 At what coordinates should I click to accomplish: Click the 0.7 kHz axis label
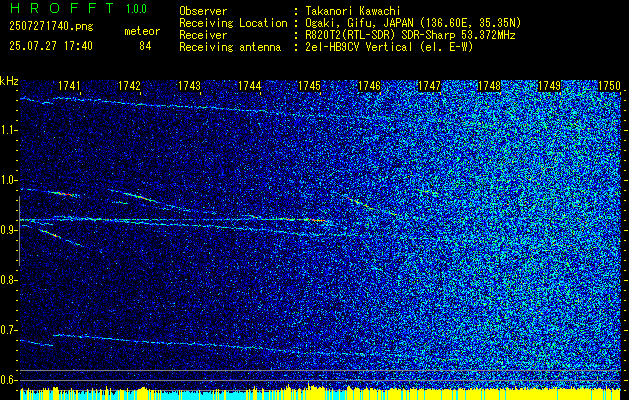[x=7, y=330]
